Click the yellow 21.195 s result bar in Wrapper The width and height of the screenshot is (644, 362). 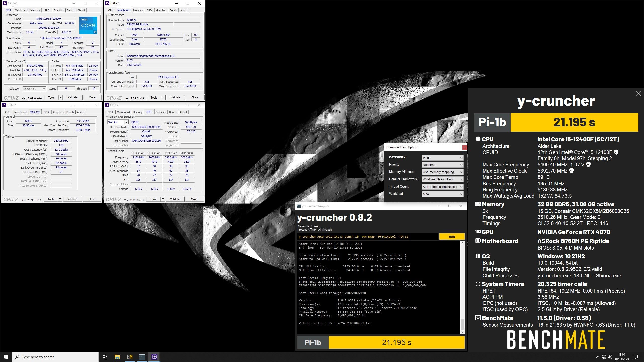pos(396,342)
